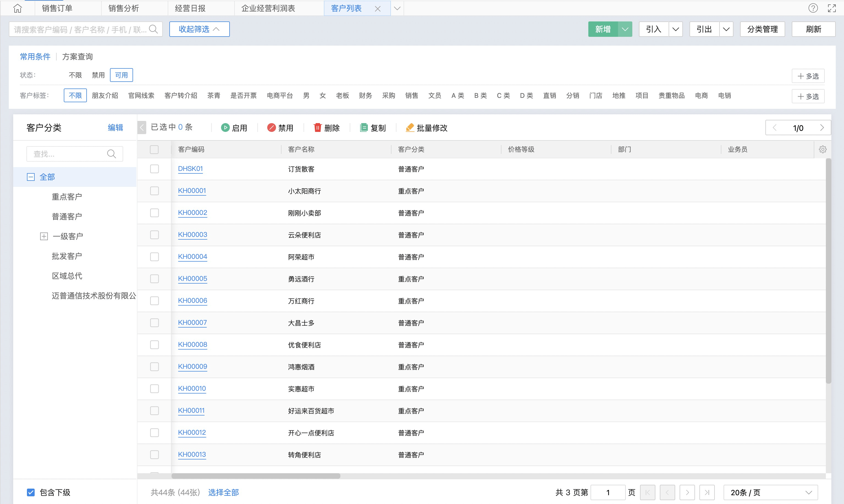This screenshot has height=504, width=844.
Task: Click the 复制 copy icon
Action: (363, 128)
